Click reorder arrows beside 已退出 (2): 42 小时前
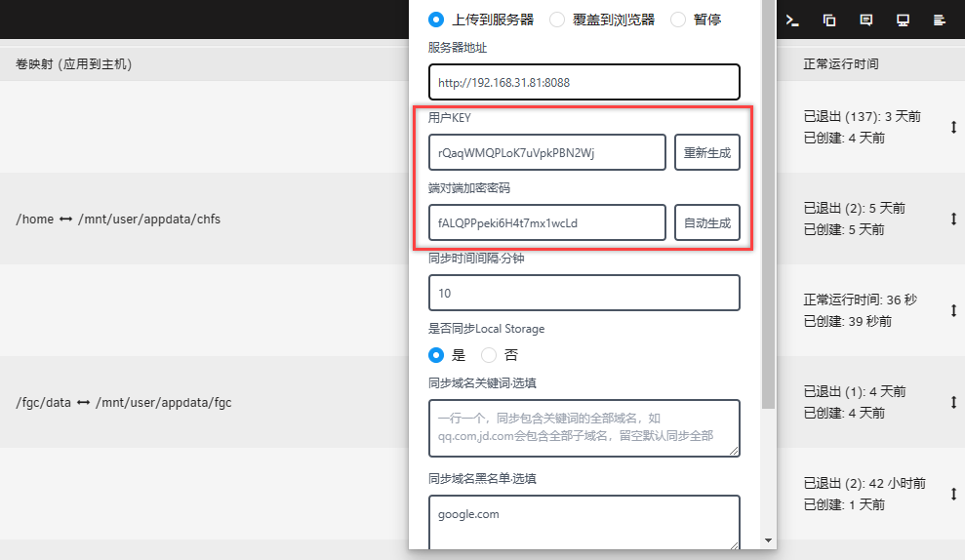Viewport: 965px width, 560px height. 953,495
